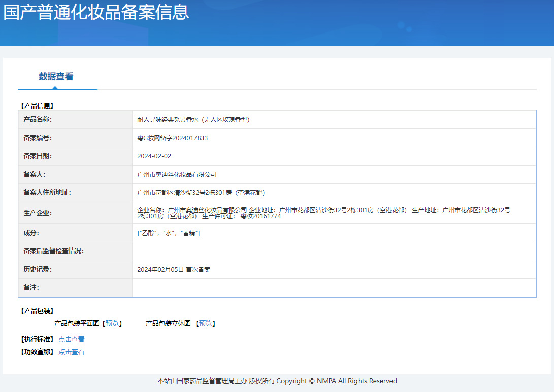Click the 成分 row label
Viewport: 554px width, 392px height.
pyautogui.click(x=31, y=233)
